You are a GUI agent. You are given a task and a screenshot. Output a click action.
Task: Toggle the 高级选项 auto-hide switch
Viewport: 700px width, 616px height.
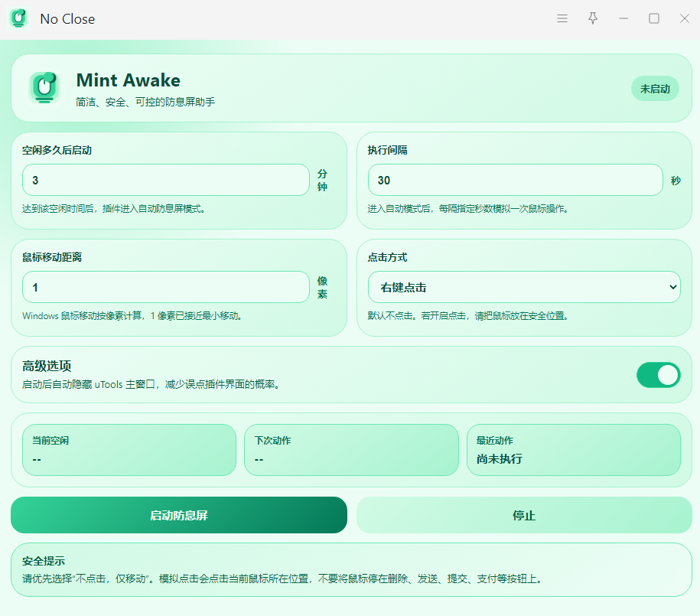(x=658, y=375)
